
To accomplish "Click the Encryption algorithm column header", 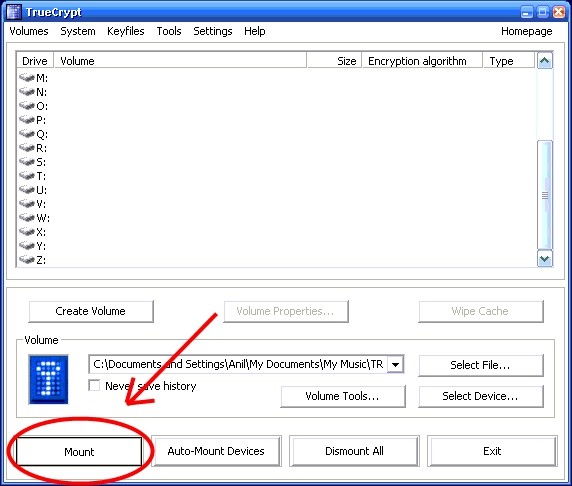I will pos(422,61).
